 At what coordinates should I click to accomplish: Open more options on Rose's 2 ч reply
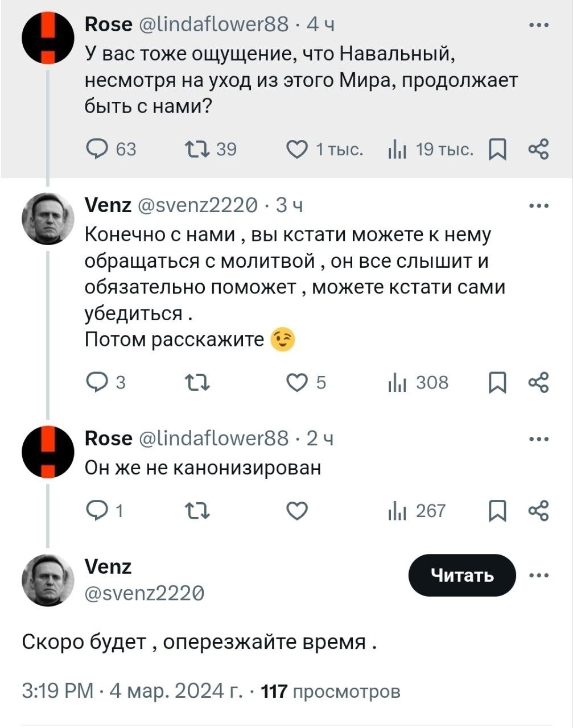pos(538,439)
